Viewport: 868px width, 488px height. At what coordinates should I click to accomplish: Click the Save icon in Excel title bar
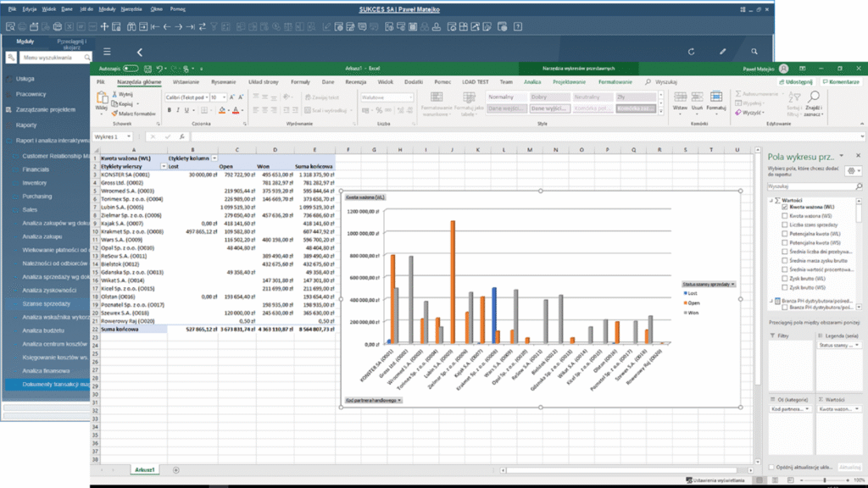coord(147,69)
